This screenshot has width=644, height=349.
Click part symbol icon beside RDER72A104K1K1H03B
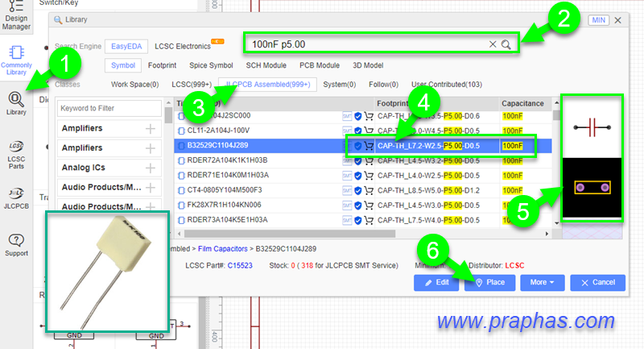click(x=181, y=160)
